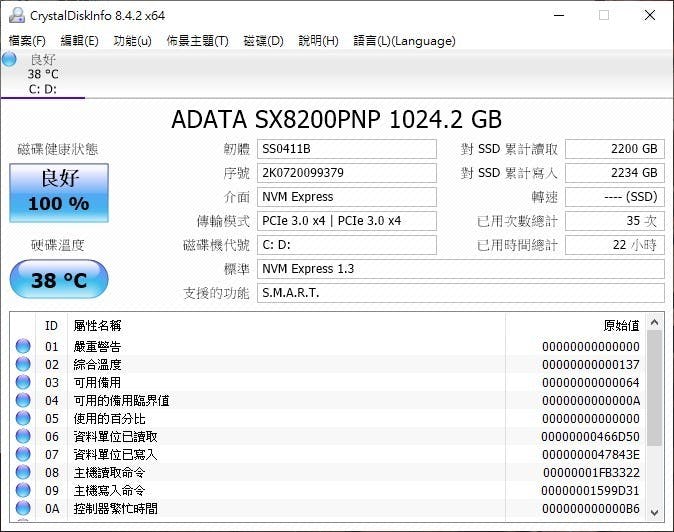Click the 序號 serial number field
Viewport: 674px width, 532px height.
click(346, 173)
